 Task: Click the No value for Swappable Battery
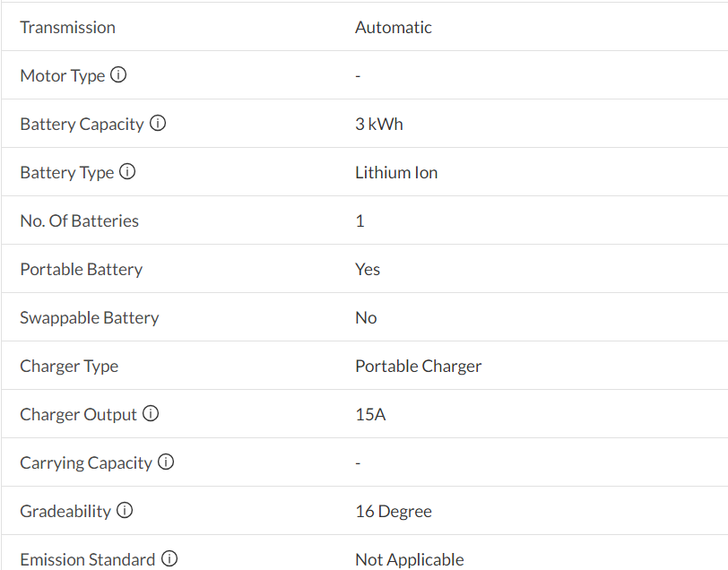366,318
